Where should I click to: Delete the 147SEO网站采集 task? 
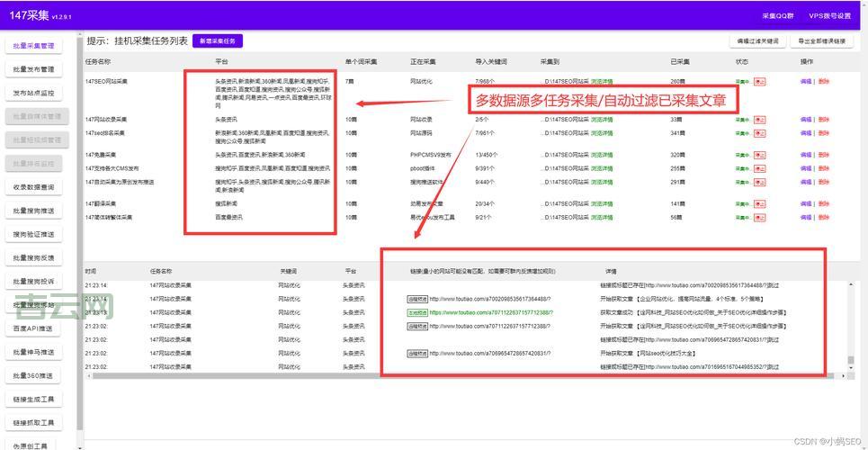pos(824,82)
